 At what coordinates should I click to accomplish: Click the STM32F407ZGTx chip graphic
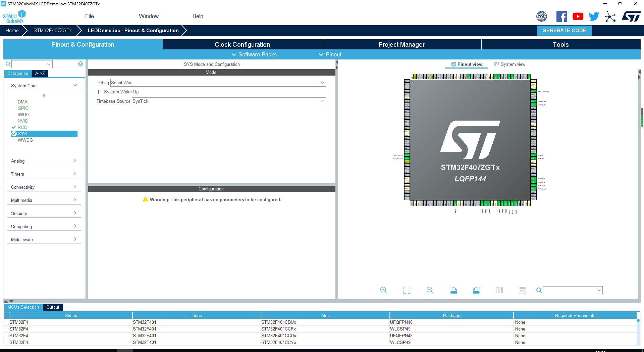point(470,140)
